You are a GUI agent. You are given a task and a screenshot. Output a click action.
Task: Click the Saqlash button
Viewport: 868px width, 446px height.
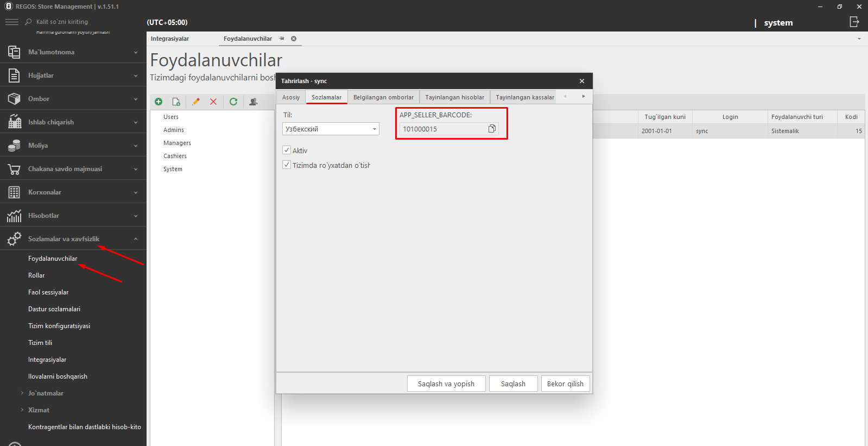(x=513, y=384)
